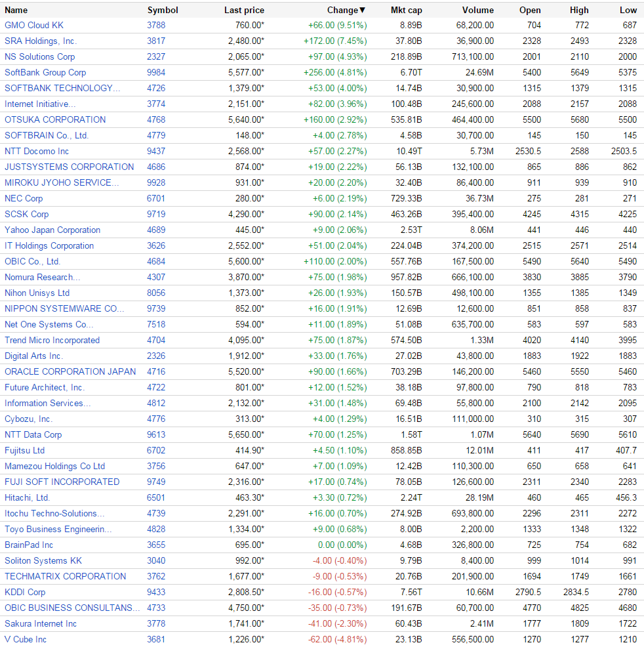The height and width of the screenshot is (647, 644).
Task: Open Toyo Business Engineering link
Action: click(58, 530)
